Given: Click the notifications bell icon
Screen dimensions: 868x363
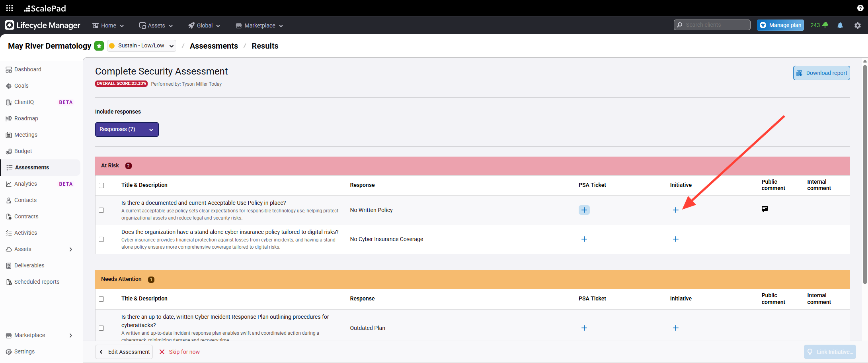Looking at the screenshot, I should (840, 25).
